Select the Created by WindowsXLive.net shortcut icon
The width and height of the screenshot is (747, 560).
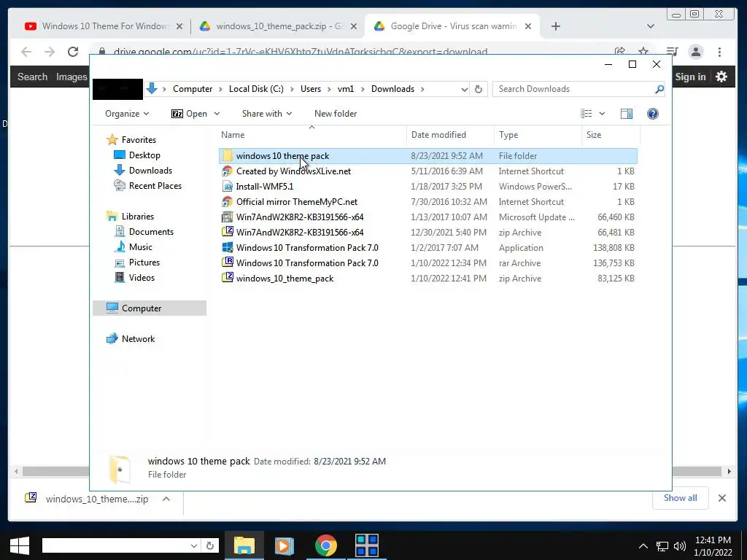tap(228, 171)
